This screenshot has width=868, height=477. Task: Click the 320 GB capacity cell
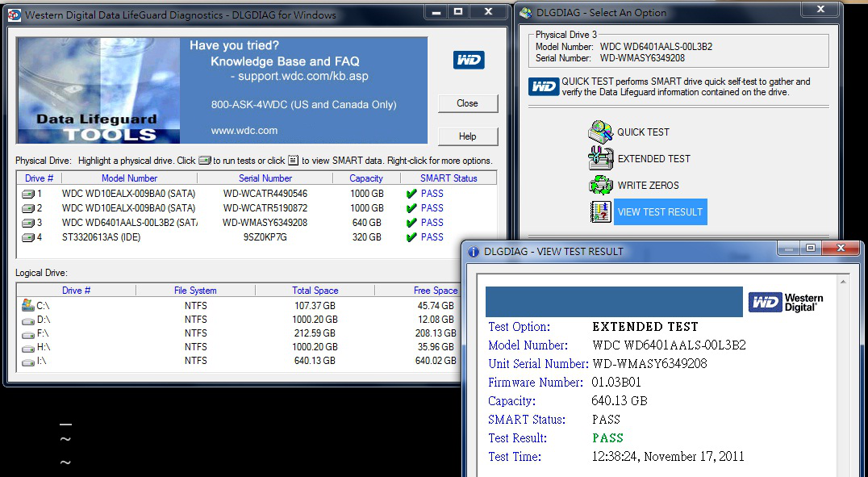pyautogui.click(x=366, y=237)
